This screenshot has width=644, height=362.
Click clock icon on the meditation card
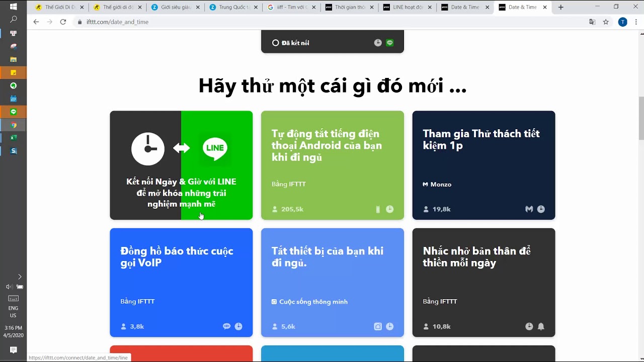(x=529, y=326)
